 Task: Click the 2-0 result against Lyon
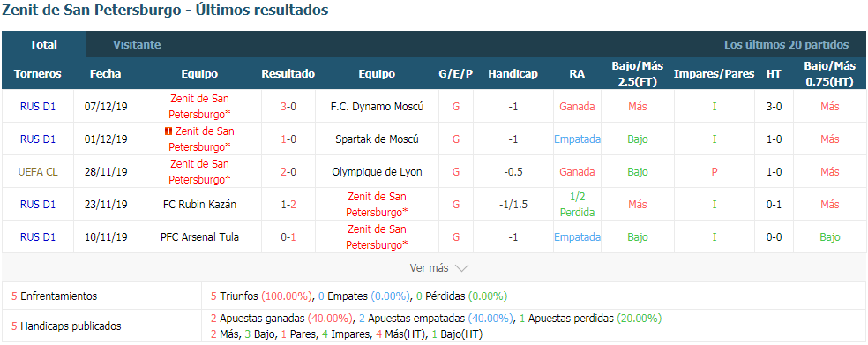pyautogui.click(x=288, y=172)
